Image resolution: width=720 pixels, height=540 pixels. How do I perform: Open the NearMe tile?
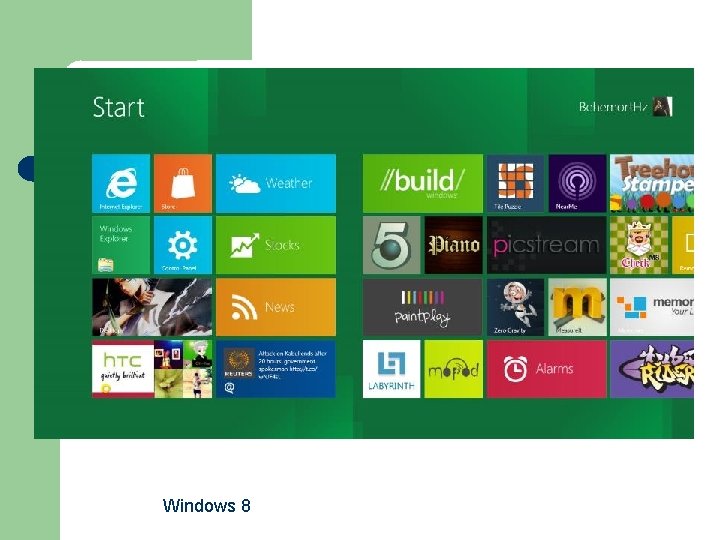[x=577, y=183]
